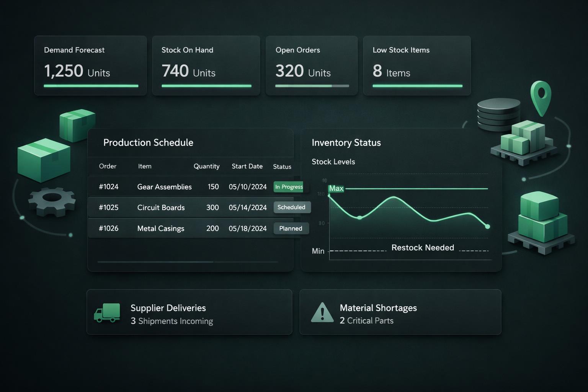Select the small green package above schedule
This screenshot has height=392, width=588.
[77, 125]
